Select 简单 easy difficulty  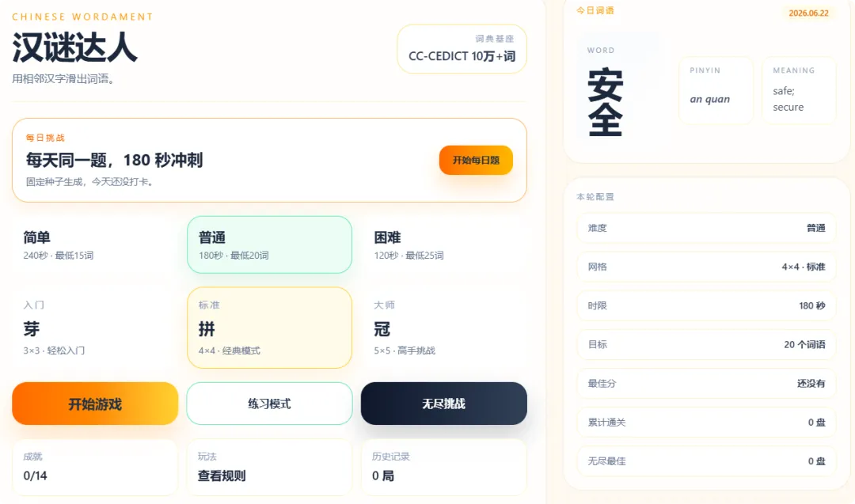pos(95,245)
